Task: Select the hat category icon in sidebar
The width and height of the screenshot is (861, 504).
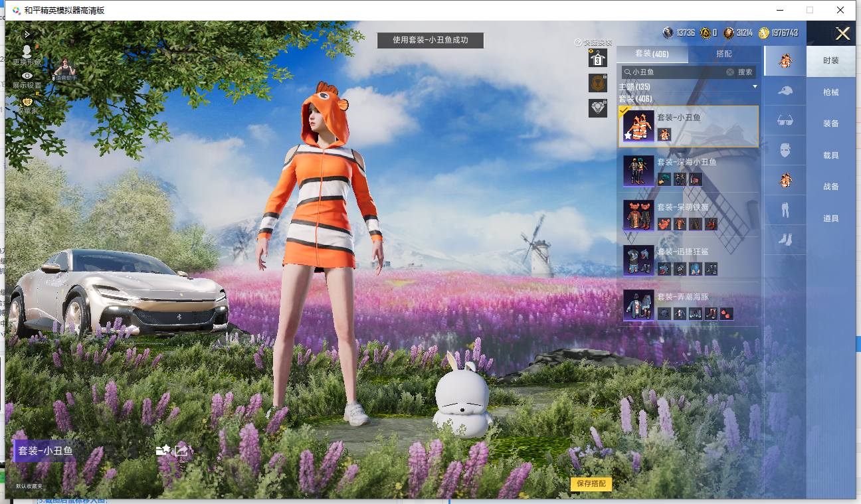Action: click(x=785, y=91)
